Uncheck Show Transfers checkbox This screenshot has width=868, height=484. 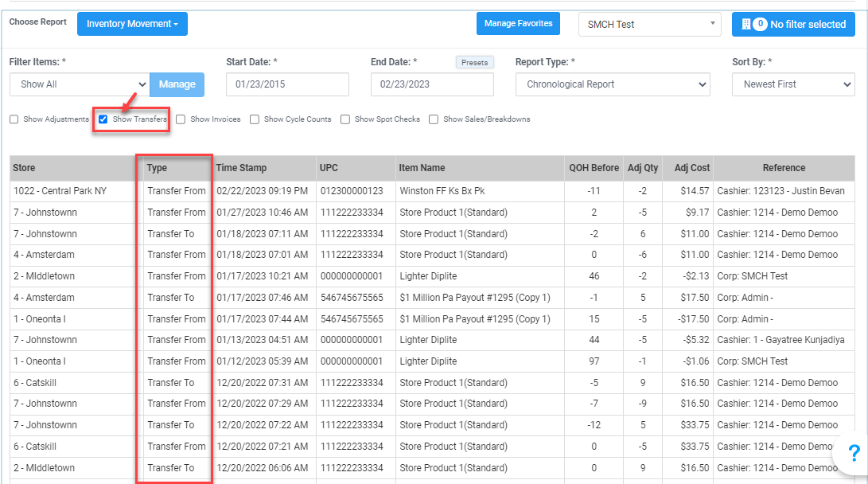(x=103, y=119)
